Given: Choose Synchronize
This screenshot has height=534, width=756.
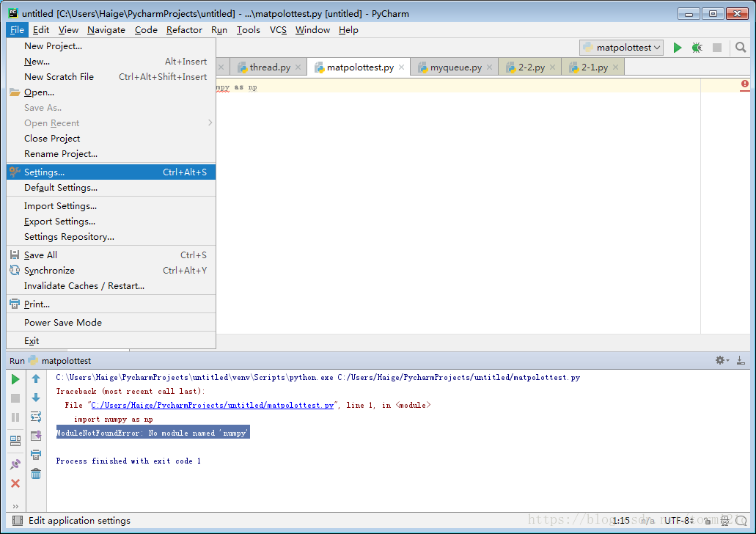Looking at the screenshot, I should 111,271.
